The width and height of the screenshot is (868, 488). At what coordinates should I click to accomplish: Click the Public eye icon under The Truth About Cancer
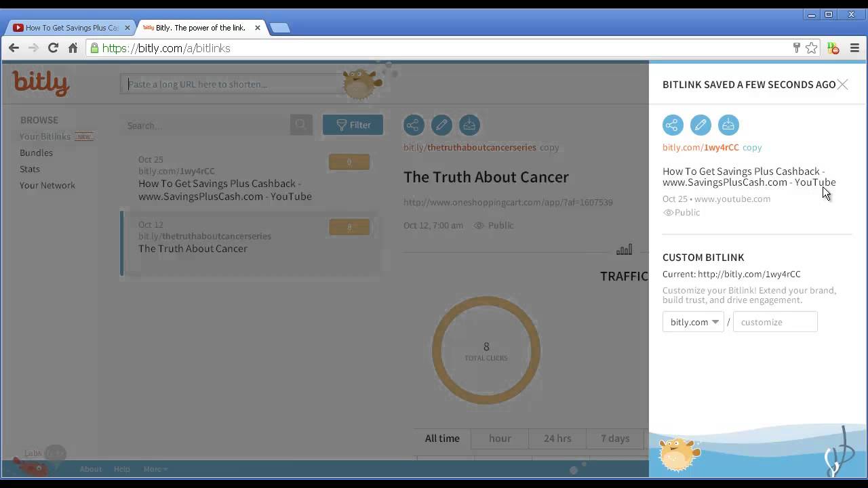(479, 226)
